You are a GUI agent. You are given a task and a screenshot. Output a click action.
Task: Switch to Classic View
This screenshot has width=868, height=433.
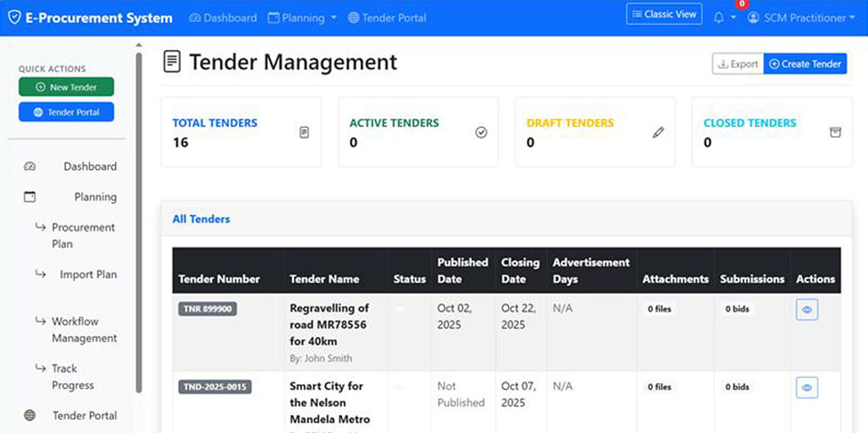(664, 15)
